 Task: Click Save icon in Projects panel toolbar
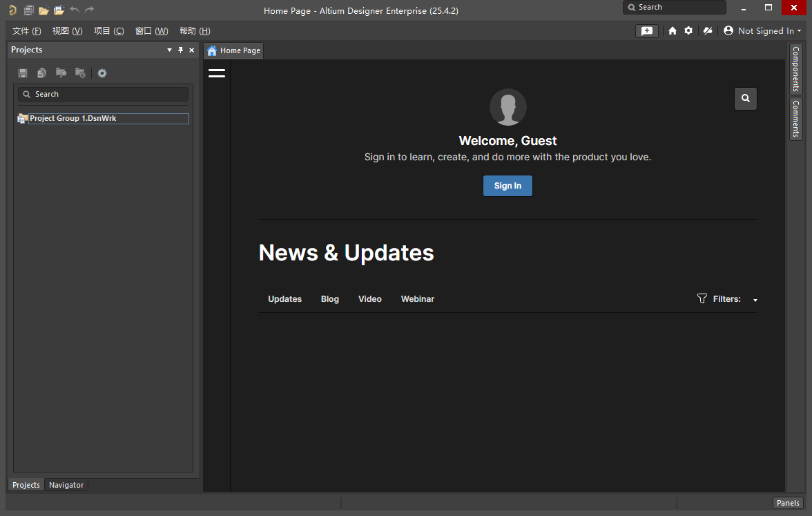point(23,73)
